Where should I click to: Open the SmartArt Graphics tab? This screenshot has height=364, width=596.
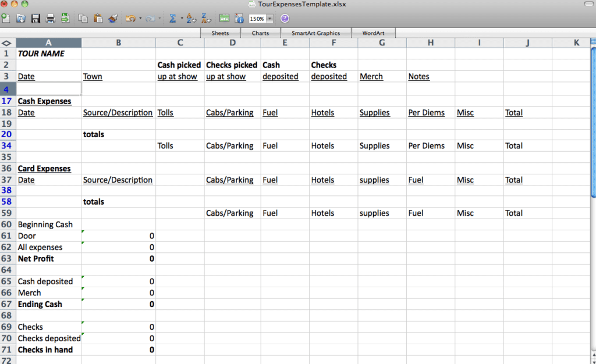point(315,33)
